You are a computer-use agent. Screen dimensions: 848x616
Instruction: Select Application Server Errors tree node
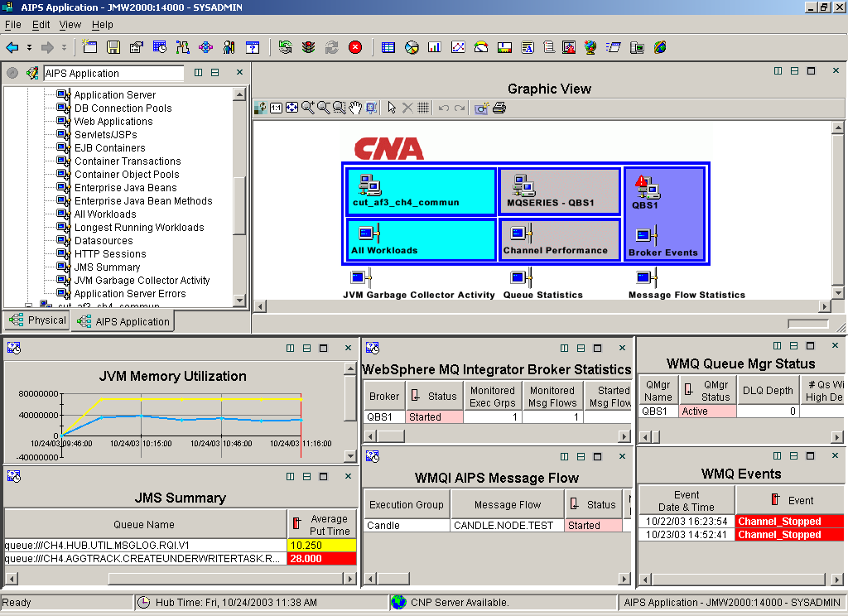click(130, 294)
